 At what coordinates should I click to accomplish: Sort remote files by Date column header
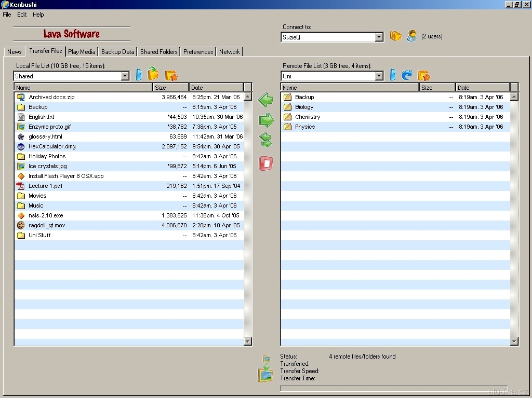[483, 88]
